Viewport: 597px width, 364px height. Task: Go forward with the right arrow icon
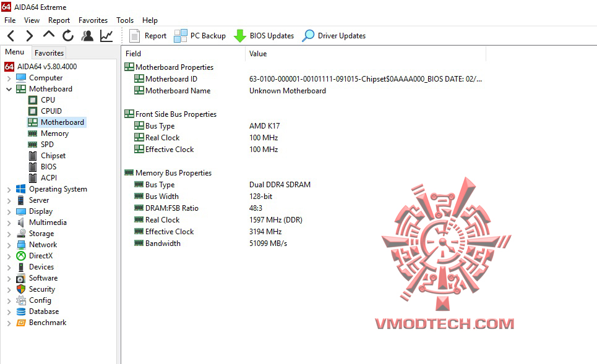(29, 36)
